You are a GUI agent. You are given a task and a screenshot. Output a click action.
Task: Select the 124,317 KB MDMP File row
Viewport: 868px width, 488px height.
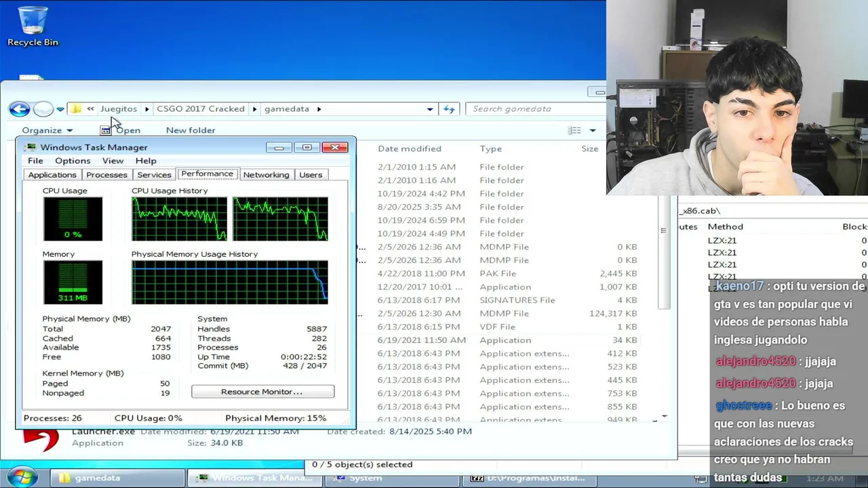509,313
